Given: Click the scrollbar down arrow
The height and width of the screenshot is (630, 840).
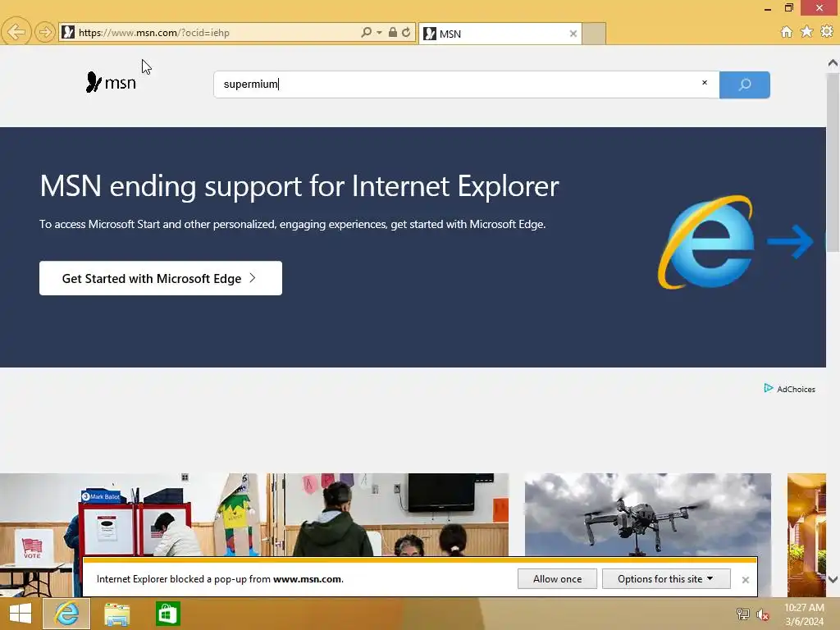Looking at the screenshot, I should pyautogui.click(x=833, y=579).
